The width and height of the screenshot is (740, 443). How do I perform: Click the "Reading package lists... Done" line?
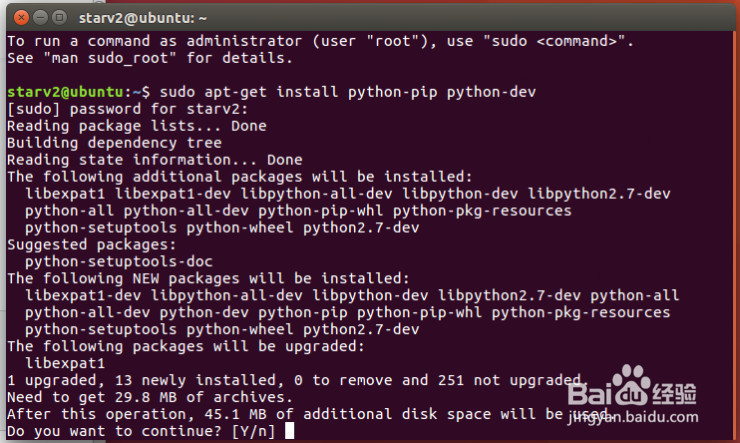coord(137,126)
